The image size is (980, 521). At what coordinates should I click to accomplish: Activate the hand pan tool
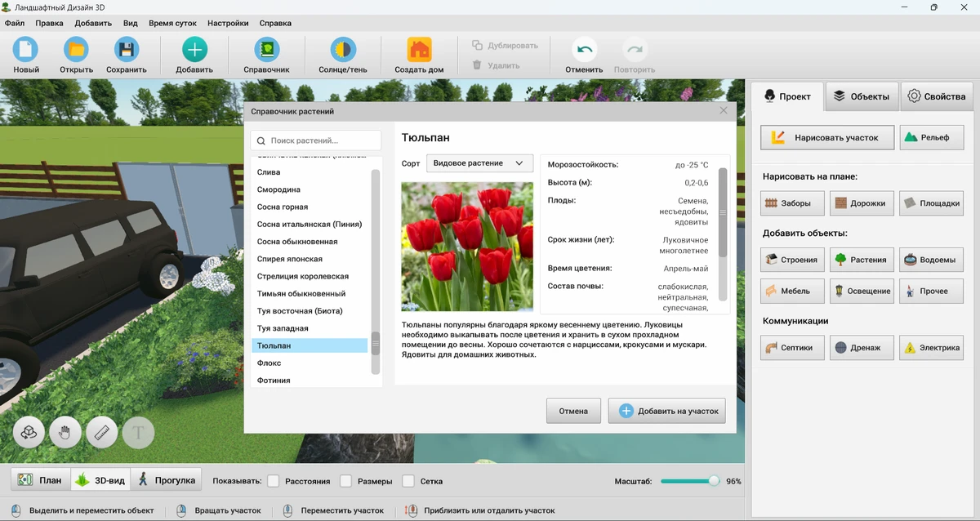(x=65, y=432)
